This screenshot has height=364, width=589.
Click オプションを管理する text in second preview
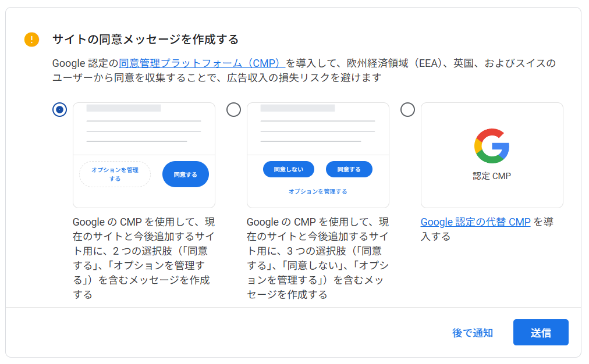point(318,191)
